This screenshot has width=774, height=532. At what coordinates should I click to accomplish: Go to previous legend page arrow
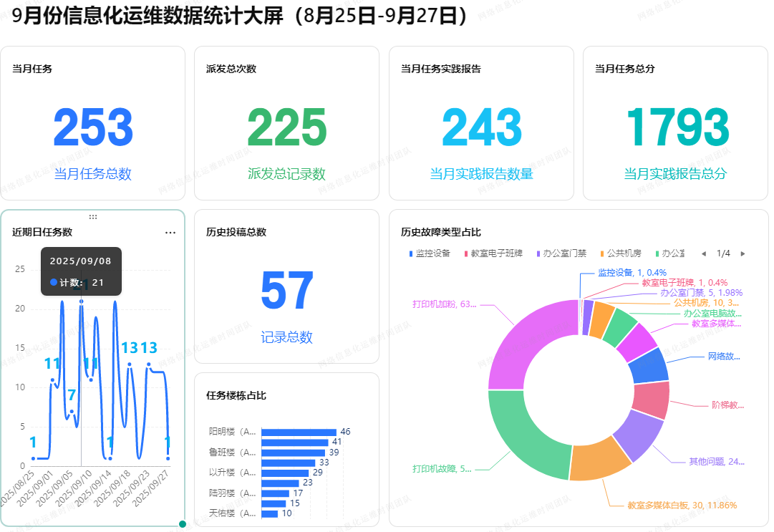click(703, 253)
